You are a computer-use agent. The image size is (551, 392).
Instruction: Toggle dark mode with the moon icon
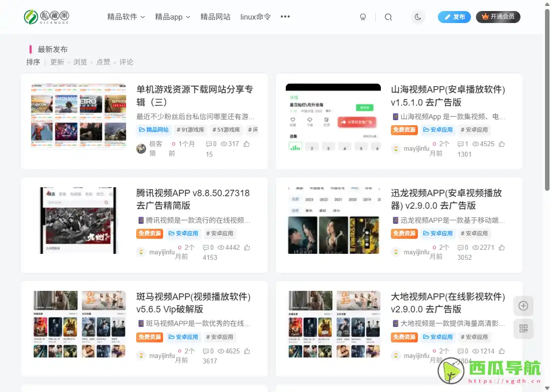click(x=418, y=17)
